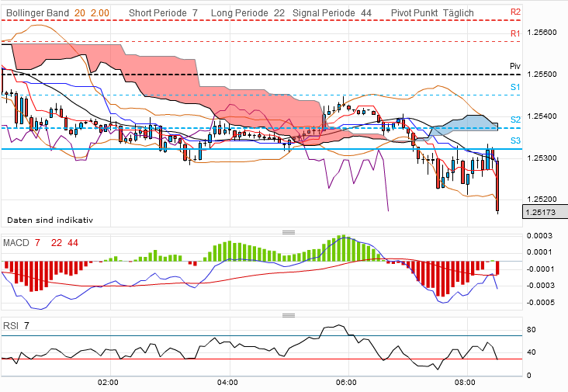The width and height of the screenshot is (568, 392).
Task: Grab the splitter handle above MACD panel
Action: tap(289, 232)
